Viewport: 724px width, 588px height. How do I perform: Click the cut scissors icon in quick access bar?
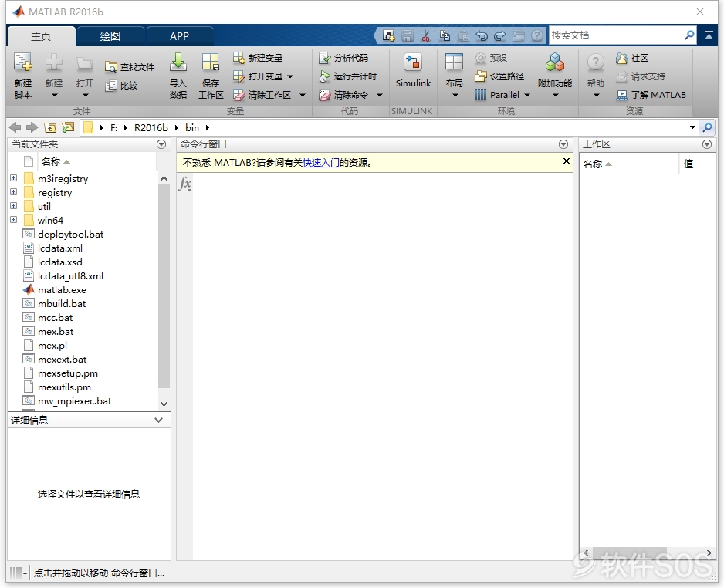426,35
